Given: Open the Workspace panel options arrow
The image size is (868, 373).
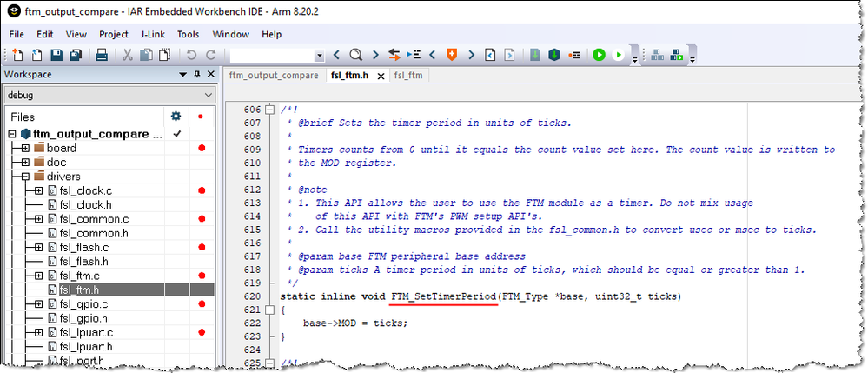Looking at the screenshot, I should point(183,74).
